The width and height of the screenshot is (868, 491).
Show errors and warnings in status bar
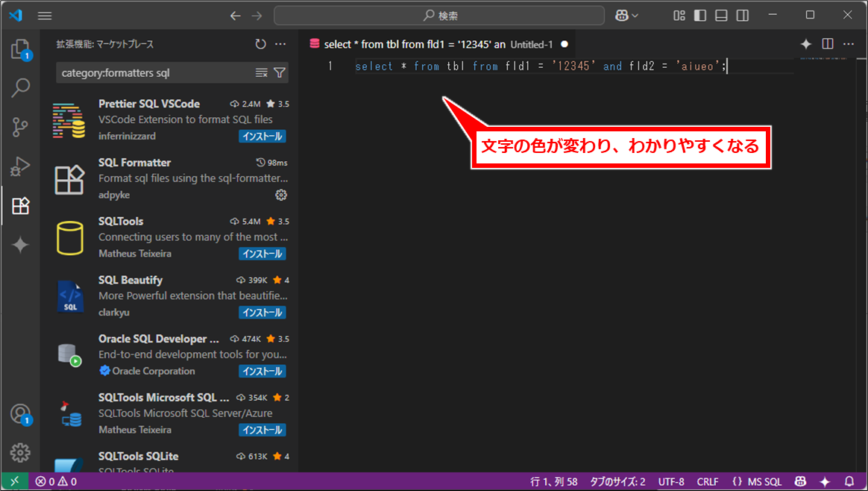pyautogui.click(x=56, y=481)
